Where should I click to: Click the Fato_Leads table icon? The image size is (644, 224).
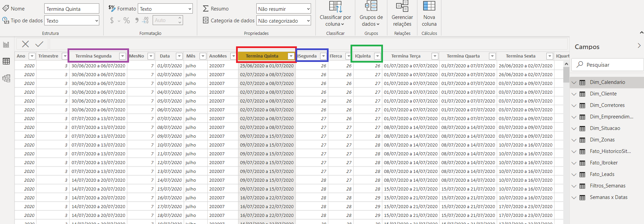tap(583, 174)
